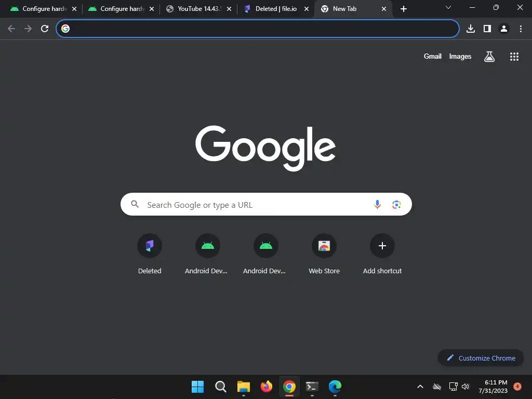Viewport: 532px width, 399px height.
Task: Open File Explorer from taskbar
Action: tap(244, 387)
